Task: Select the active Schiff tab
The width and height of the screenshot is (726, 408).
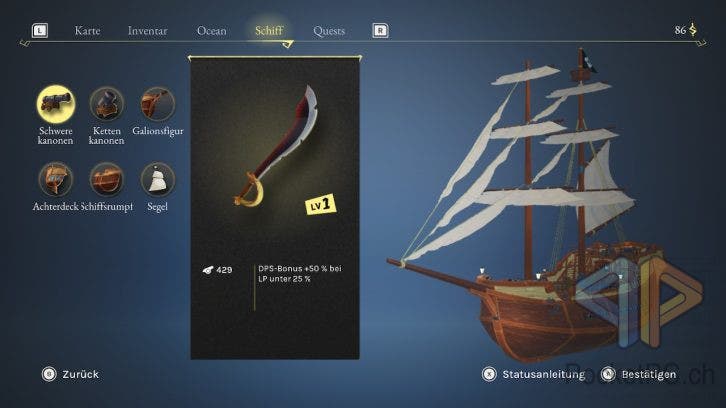Action: click(269, 31)
